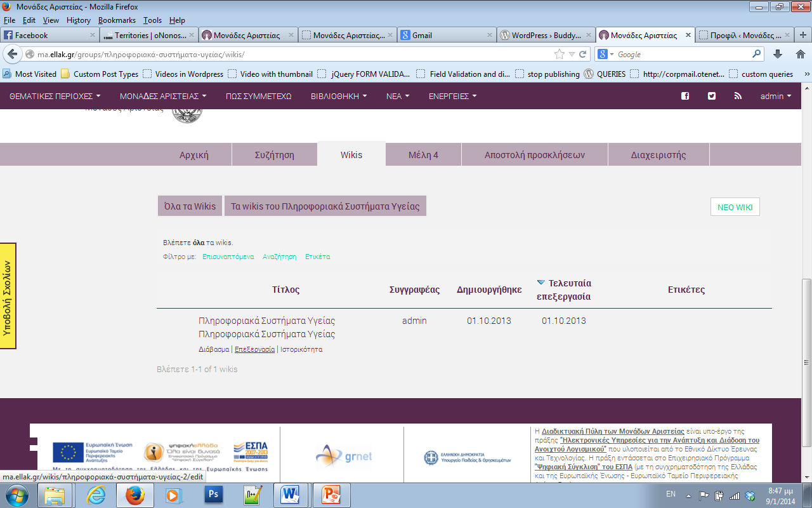Image resolution: width=812 pixels, height=508 pixels.
Task: Open PowerPoint from the taskbar
Action: click(332, 495)
